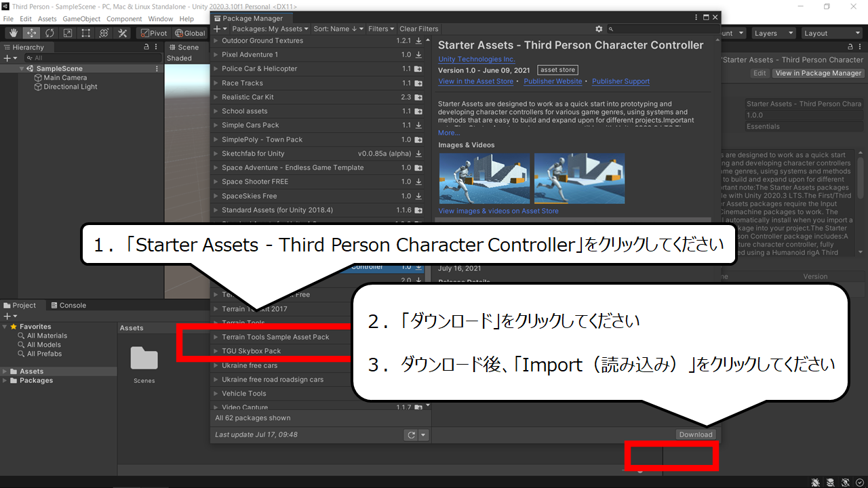Image resolution: width=868 pixels, height=488 pixels.
Task: Expand the Vehicle Tools package row
Action: pos(216,394)
